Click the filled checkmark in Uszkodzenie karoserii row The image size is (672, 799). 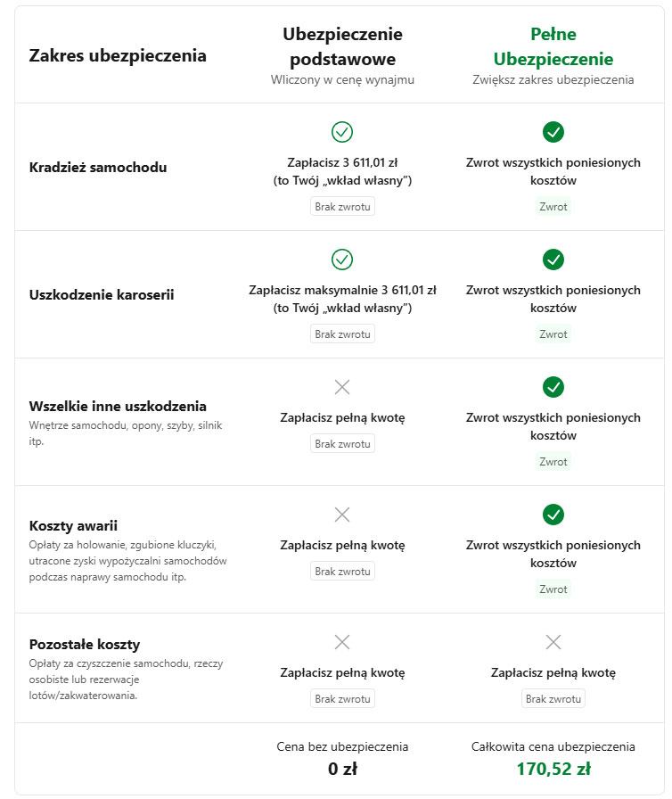point(553,259)
